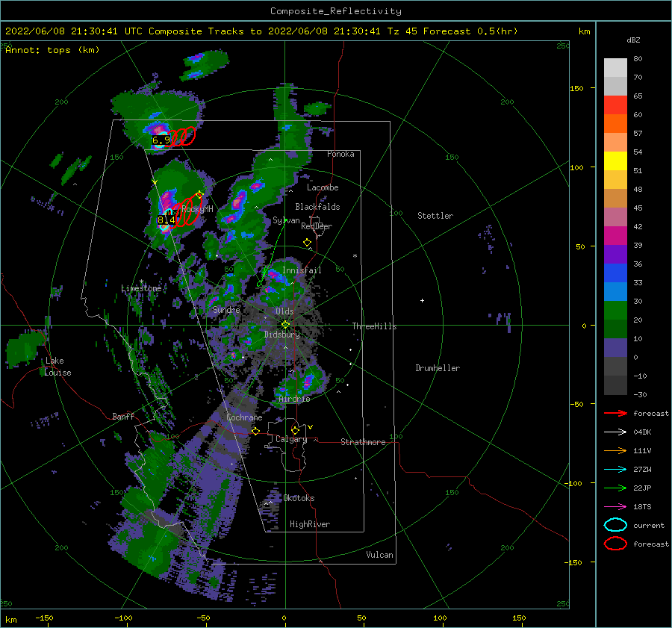Pick the magenta 42 dBZ color swatch
Screen dimensions: 672x628
(x=615, y=236)
